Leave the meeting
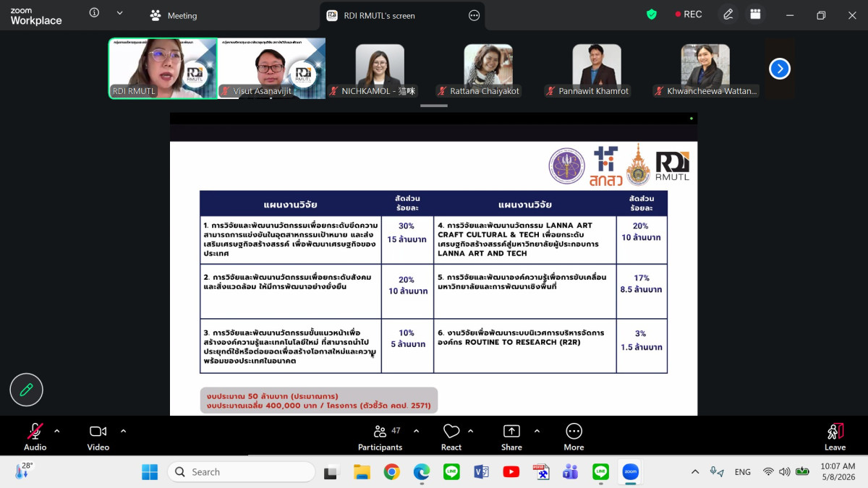 tap(835, 436)
